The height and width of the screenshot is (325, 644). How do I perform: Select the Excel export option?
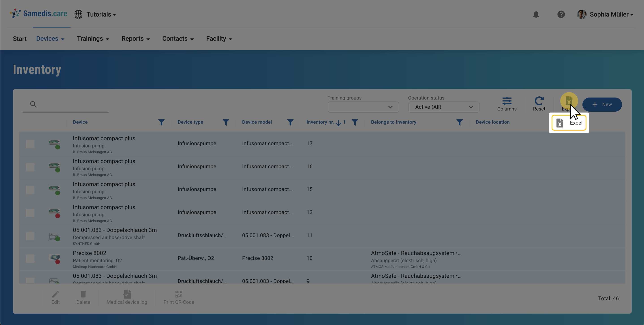click(569, 123)
